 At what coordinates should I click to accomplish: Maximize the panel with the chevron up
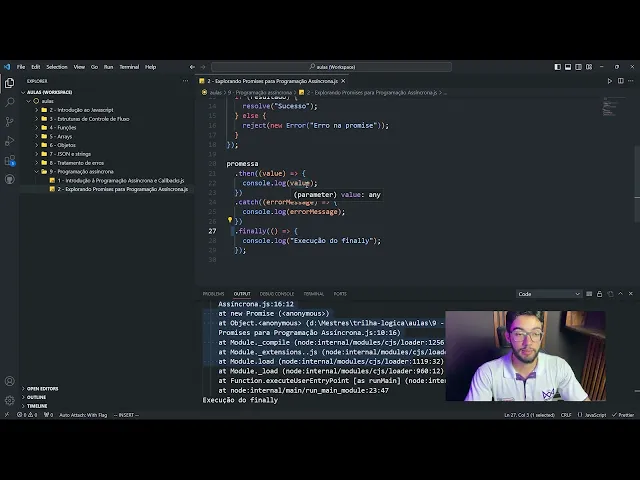(620, 293)
